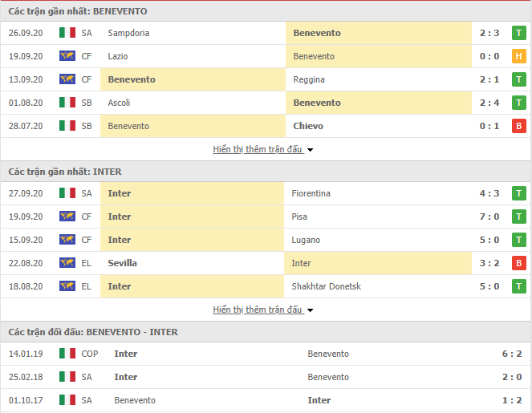
Task: Expand more Benevento matches via 'Hiển thị thêm trận đấu'
Action: 258,149
